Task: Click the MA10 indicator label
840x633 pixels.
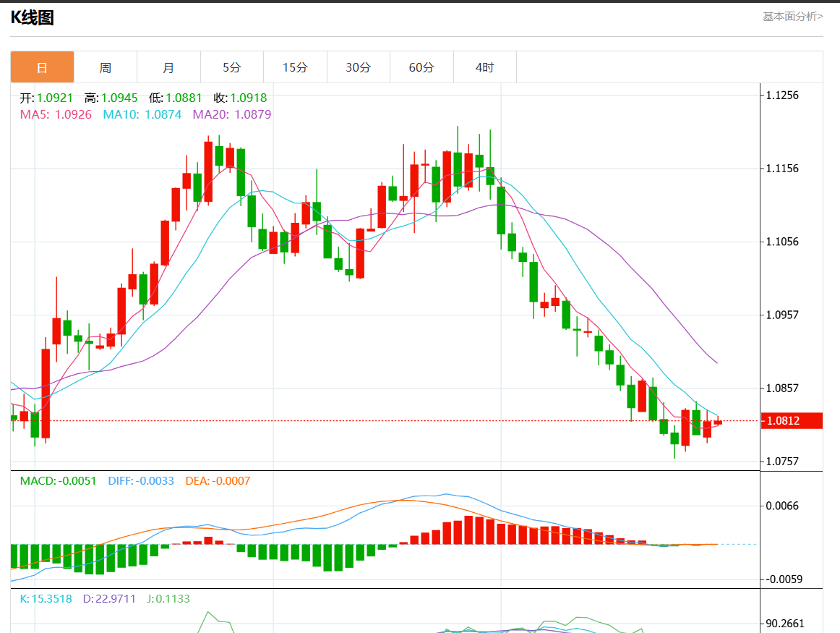Action: click(142, 114)
